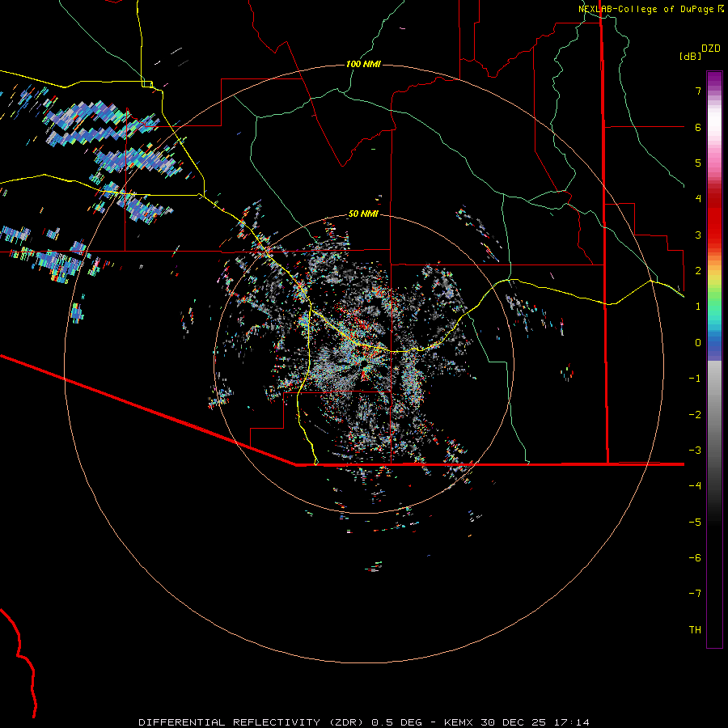Click the 50 NMI range ring label

point(363,214)
